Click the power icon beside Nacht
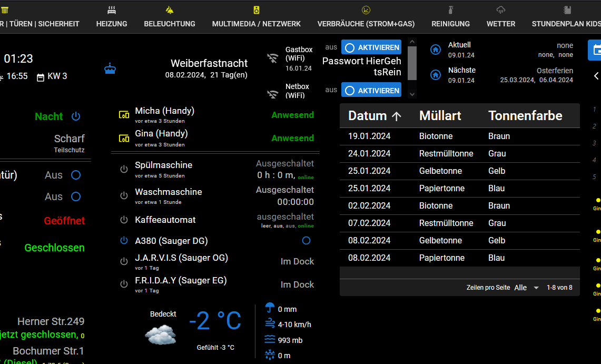 click(x=76, y=116)
